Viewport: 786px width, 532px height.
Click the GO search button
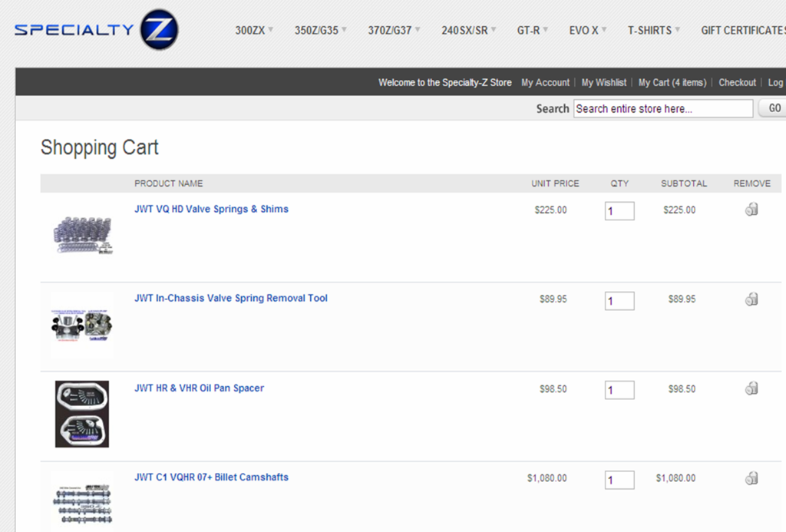pyautogui.click(x=774, y=108)
